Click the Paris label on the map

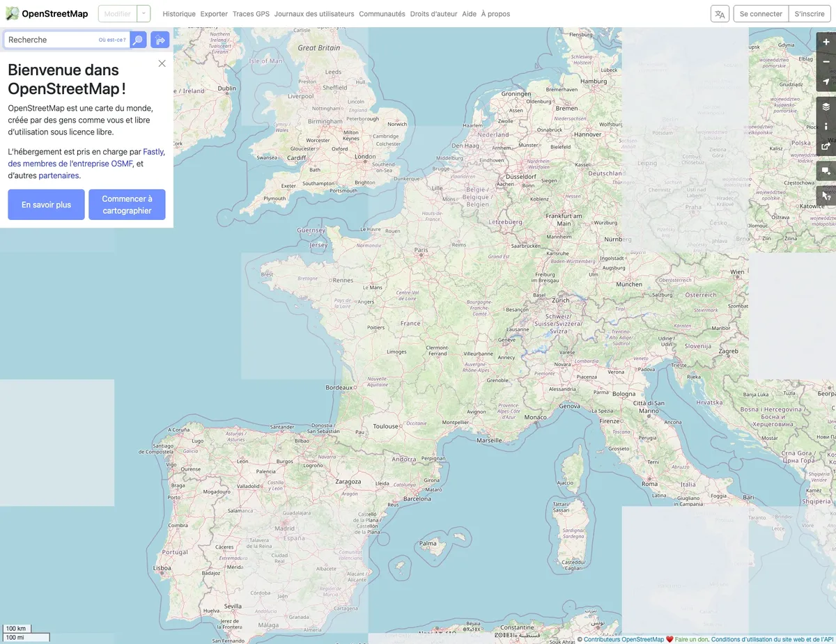pyautogui.click(x=421, y=249)
